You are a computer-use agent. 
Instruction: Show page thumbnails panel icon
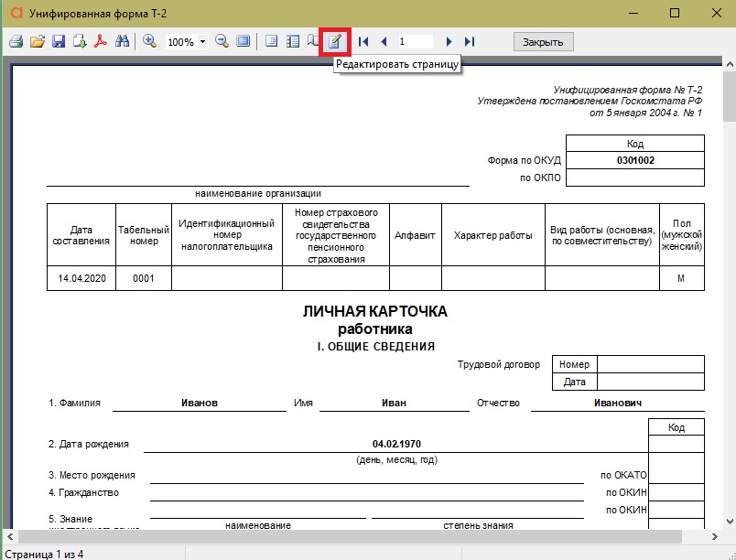coord(293,41)
